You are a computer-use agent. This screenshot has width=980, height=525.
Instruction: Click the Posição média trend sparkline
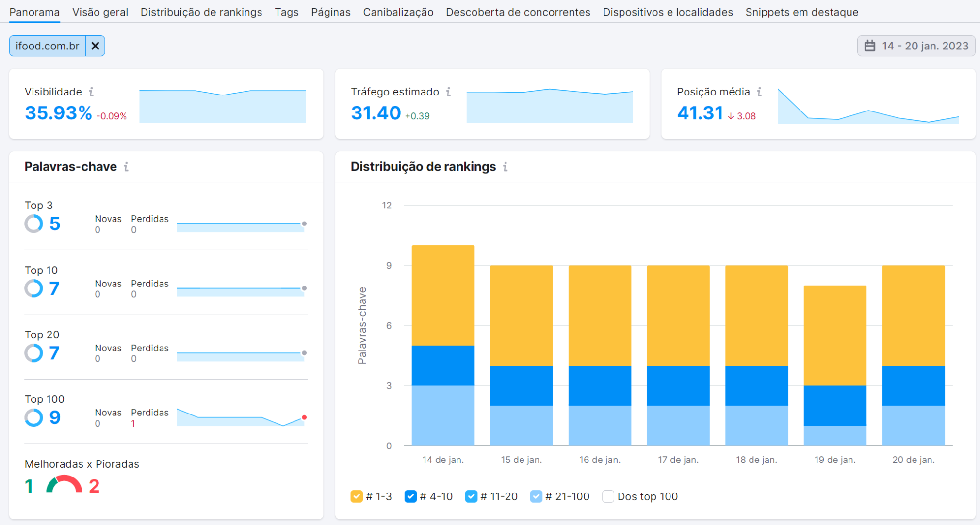pos(868,106)
